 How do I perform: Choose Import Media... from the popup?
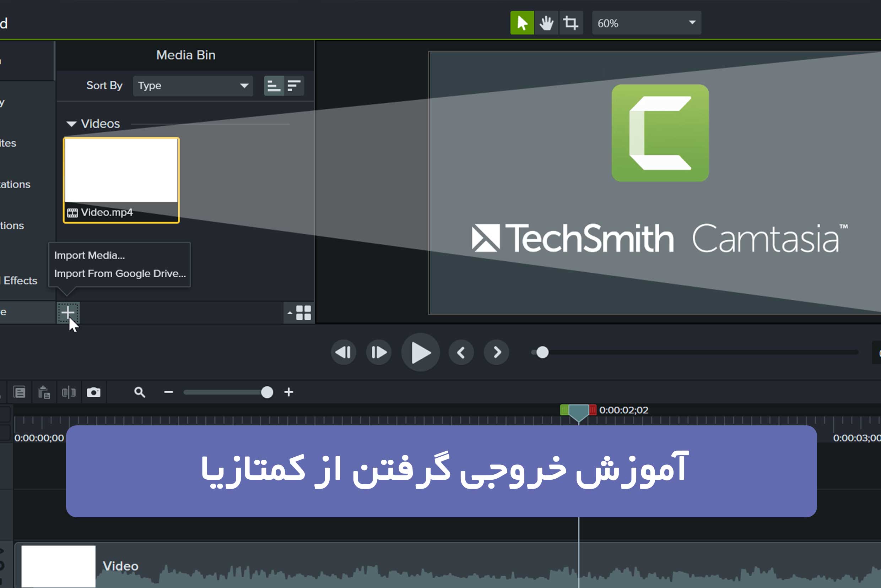click(89, 255)
